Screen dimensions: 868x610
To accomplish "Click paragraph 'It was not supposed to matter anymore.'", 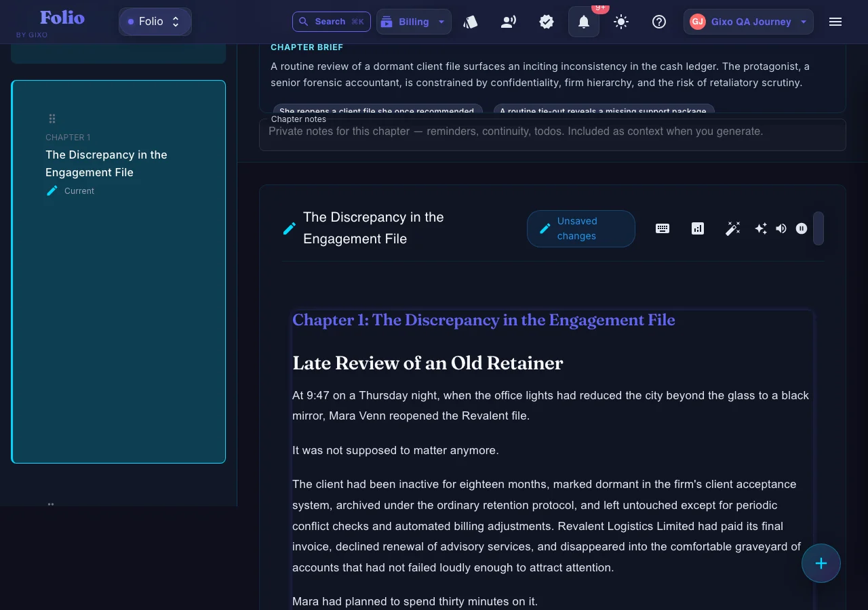I will tap(395, 450).
